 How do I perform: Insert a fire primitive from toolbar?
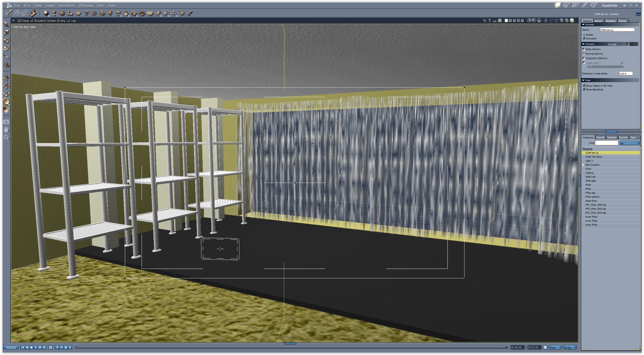coord(126,13)
